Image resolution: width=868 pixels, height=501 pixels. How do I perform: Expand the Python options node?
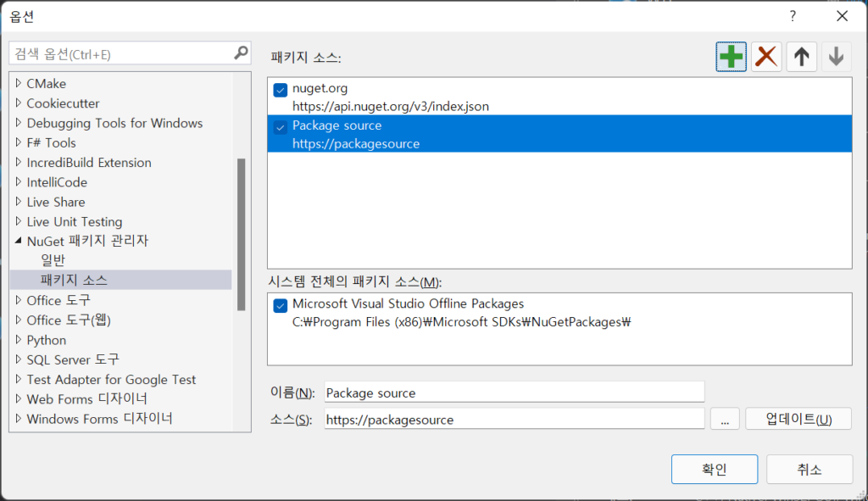[19, 339]
